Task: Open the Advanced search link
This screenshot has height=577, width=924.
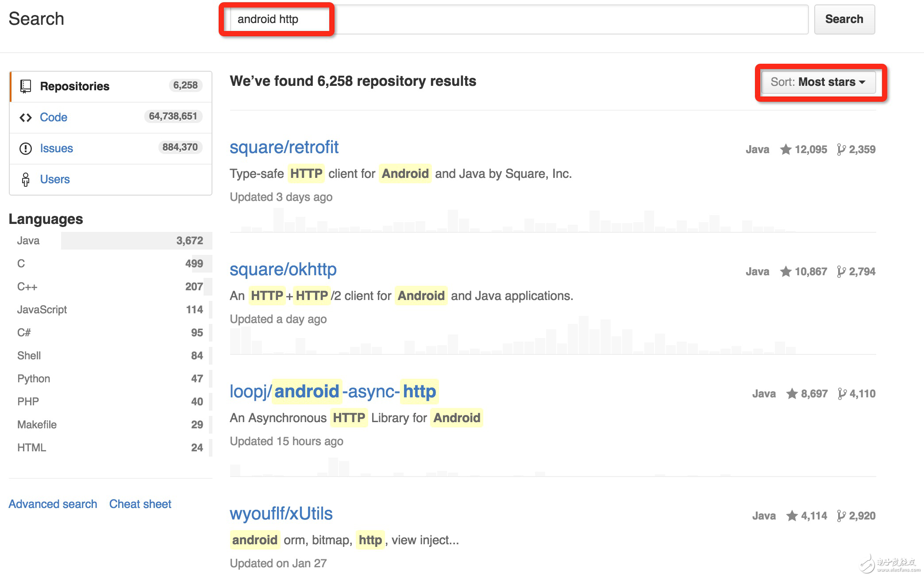Action: [x=53, y=504]
